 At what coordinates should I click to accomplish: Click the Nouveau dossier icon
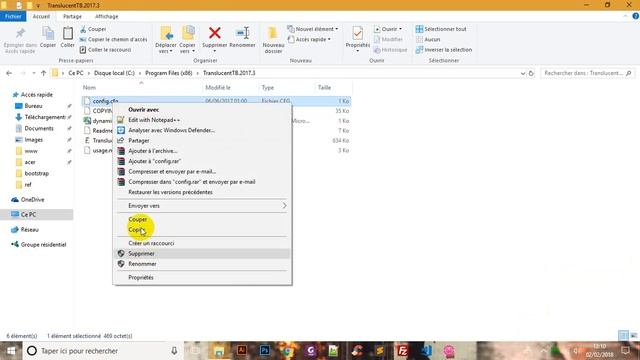(x=273, y=34)
